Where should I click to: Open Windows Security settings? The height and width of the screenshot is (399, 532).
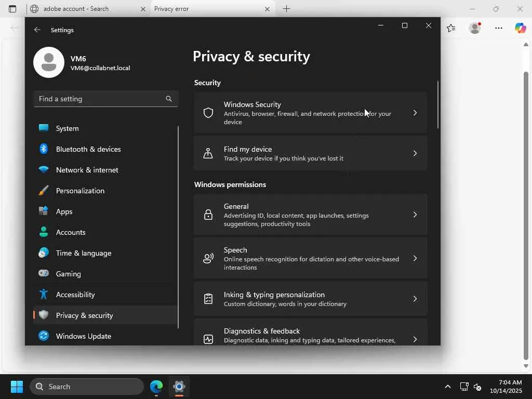310,113
